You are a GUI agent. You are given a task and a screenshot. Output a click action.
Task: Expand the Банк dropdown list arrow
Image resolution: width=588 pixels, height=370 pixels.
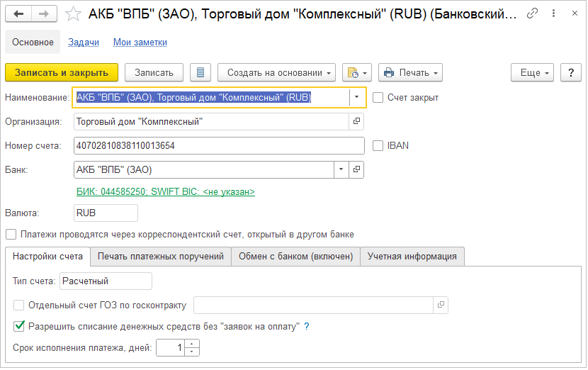pyautogui.click(x=341, y=170)
